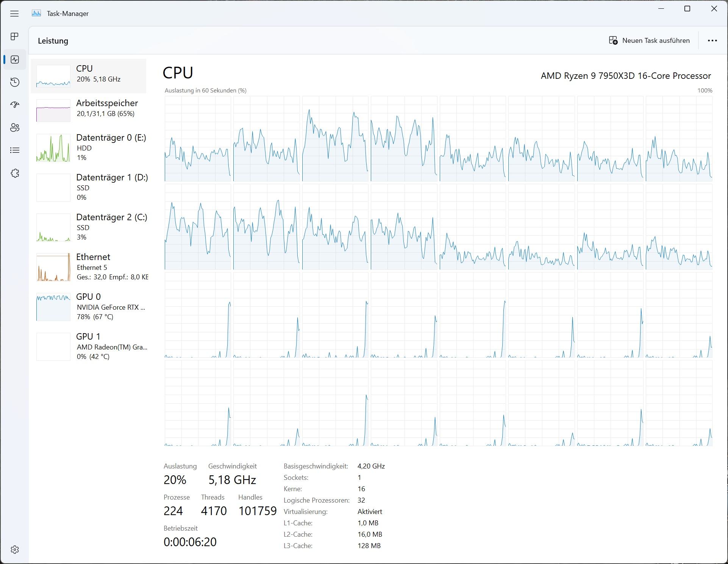Image resolution: width=728 pixels, height=564 pixels.
Task: Open the App history icon
Action: [15, 82]
